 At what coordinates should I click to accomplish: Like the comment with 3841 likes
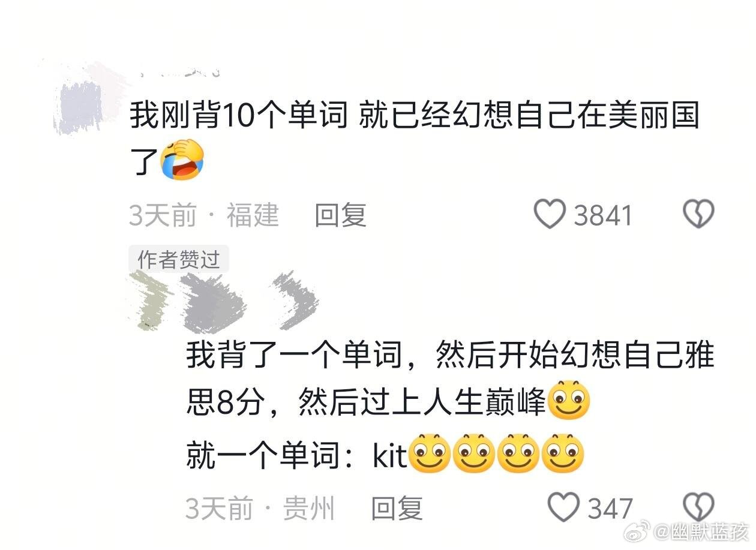point(550,215)
